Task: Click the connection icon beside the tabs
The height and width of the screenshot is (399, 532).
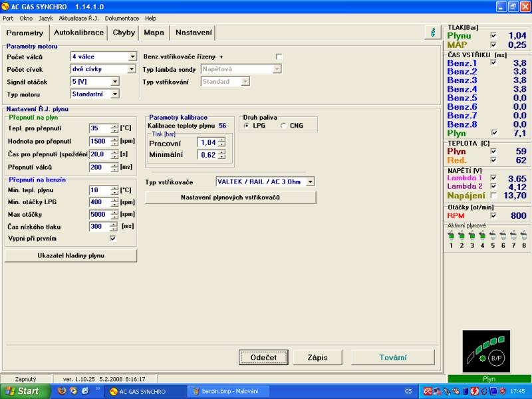Action: point(433,32)
